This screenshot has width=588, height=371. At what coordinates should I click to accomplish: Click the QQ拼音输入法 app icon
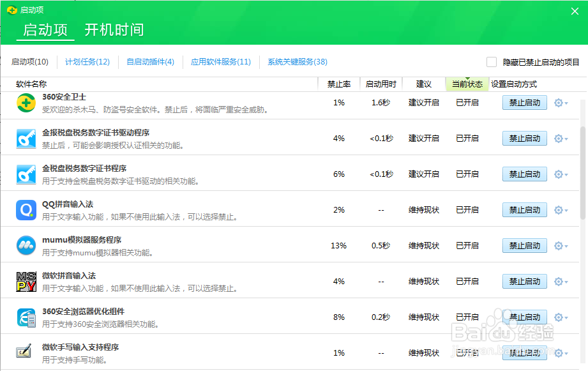(x=26, y=210)
